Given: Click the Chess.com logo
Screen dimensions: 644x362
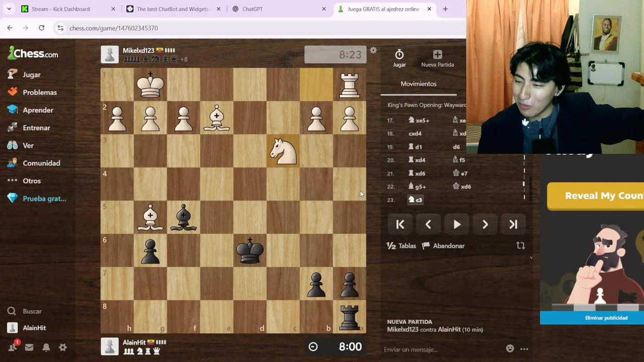Looking at the screenshot, I should [33, 53].
